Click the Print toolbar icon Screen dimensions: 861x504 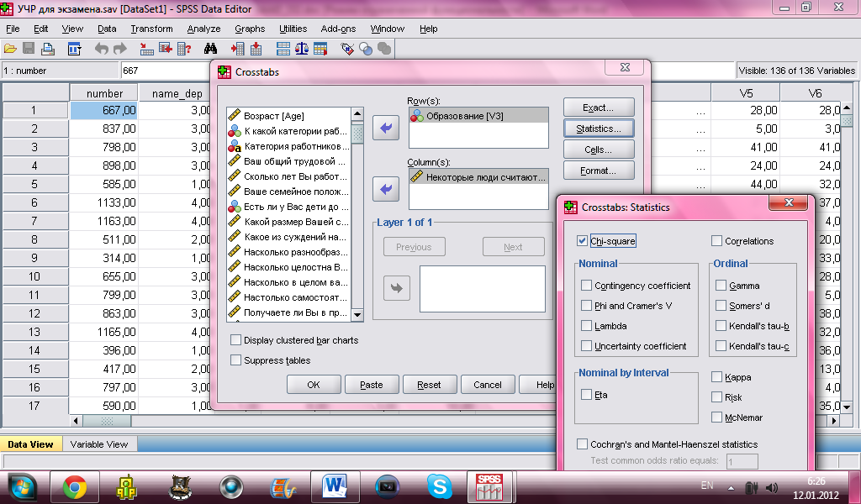point(48,49)
